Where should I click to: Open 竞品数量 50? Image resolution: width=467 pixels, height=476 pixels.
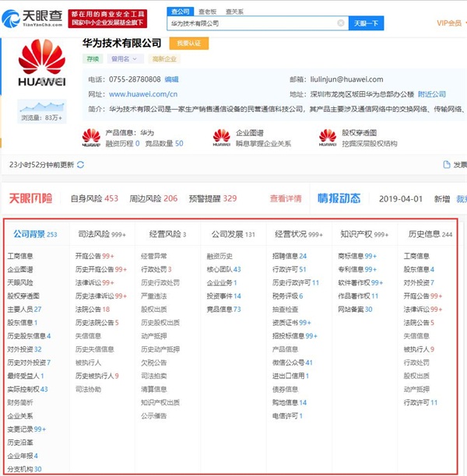[164, 143]
